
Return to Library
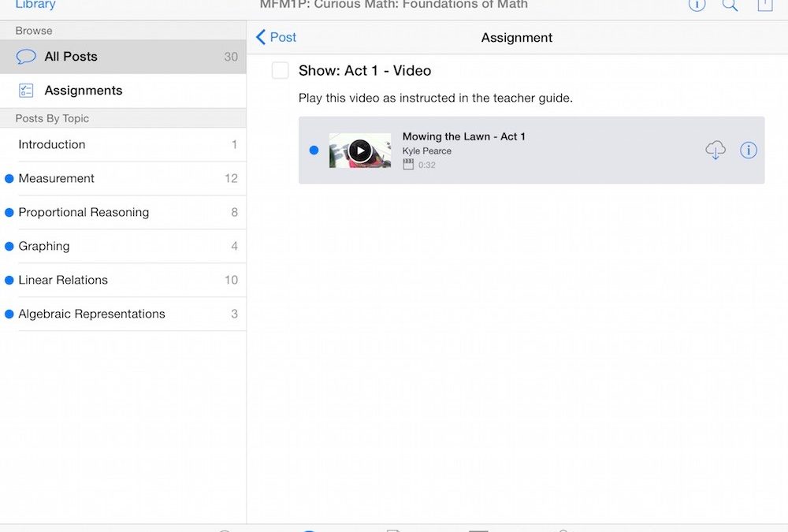(x=35, y=5)
